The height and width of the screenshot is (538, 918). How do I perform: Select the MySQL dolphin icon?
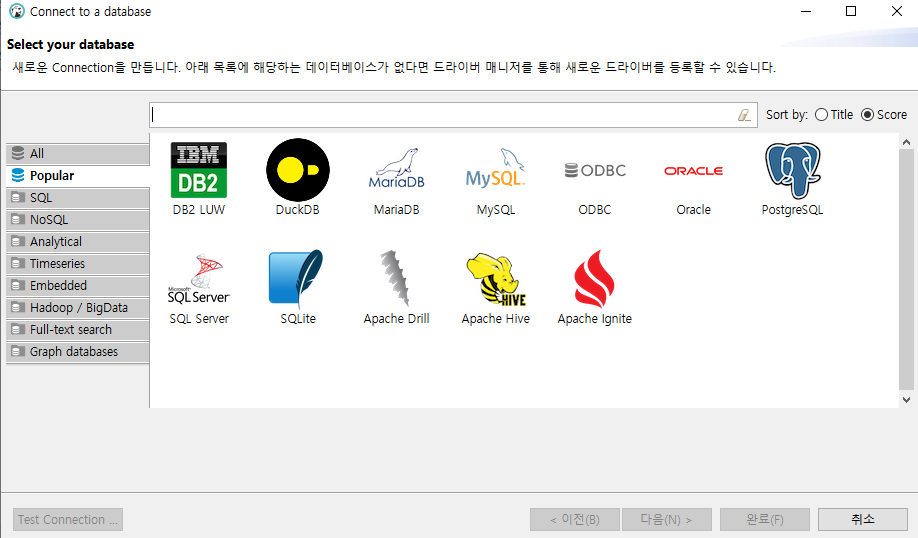click(x=495, y=169)
